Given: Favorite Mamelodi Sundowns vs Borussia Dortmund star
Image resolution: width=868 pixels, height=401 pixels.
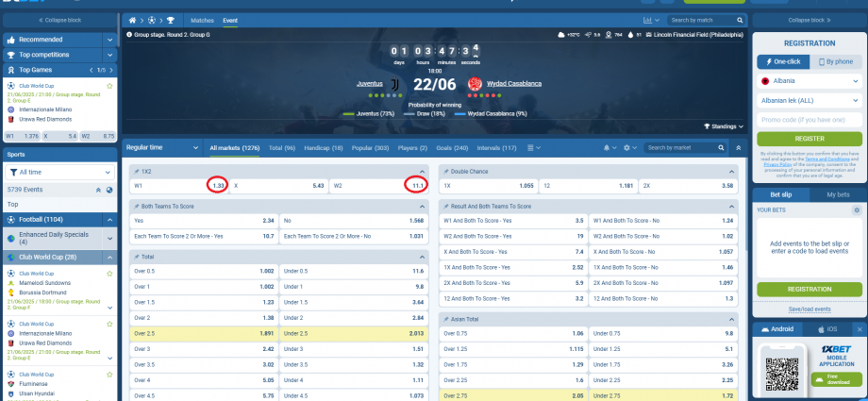Looking at the screenshot, I should tap(109, 274).
